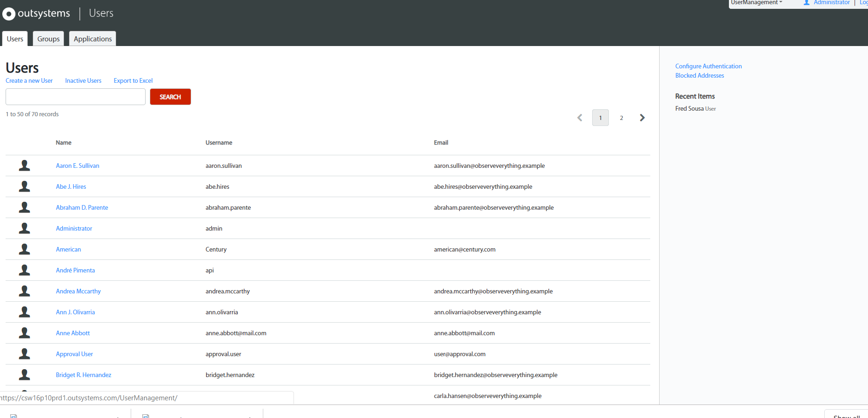Open the Anne Abbott user profile
Viewport: 868px width, 418px height.
[x=73, y=333]
